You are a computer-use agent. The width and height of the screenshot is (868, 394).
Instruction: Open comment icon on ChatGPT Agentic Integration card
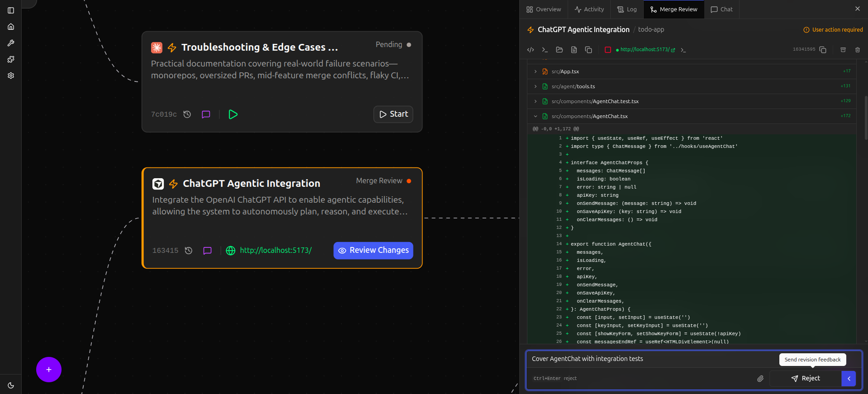click(x=207, y=251)
